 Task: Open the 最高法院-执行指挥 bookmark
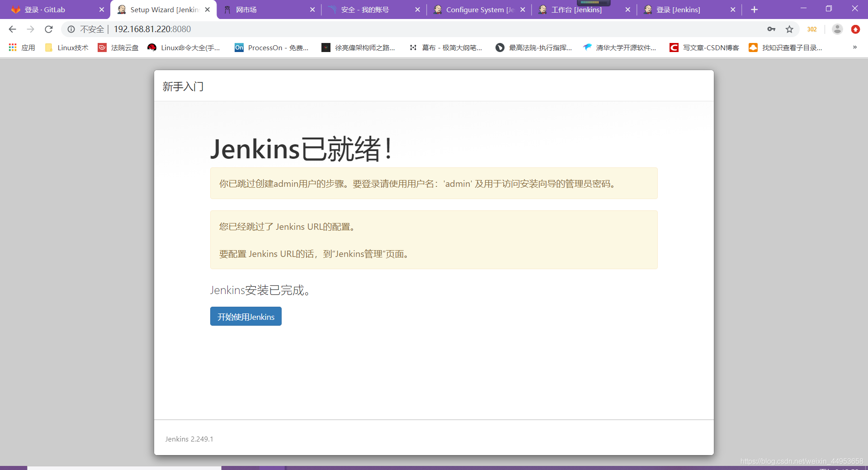533,47
